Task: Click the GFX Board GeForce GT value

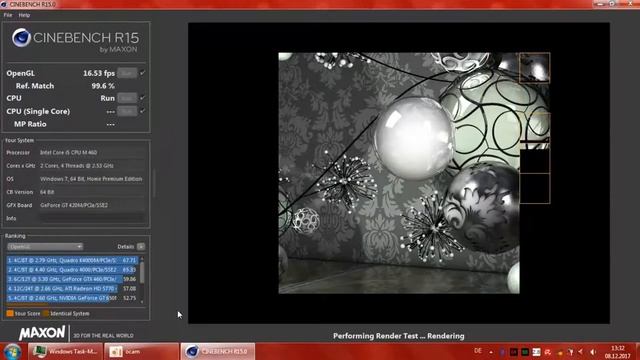Action: tap(74, 205)
